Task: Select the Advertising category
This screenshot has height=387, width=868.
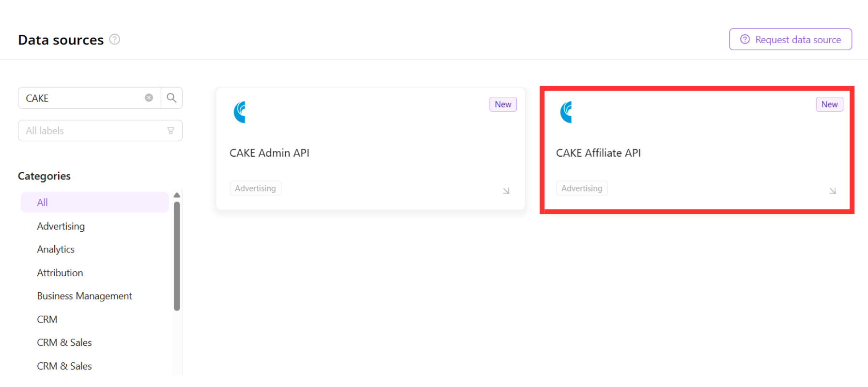Action: click(61, 226)
